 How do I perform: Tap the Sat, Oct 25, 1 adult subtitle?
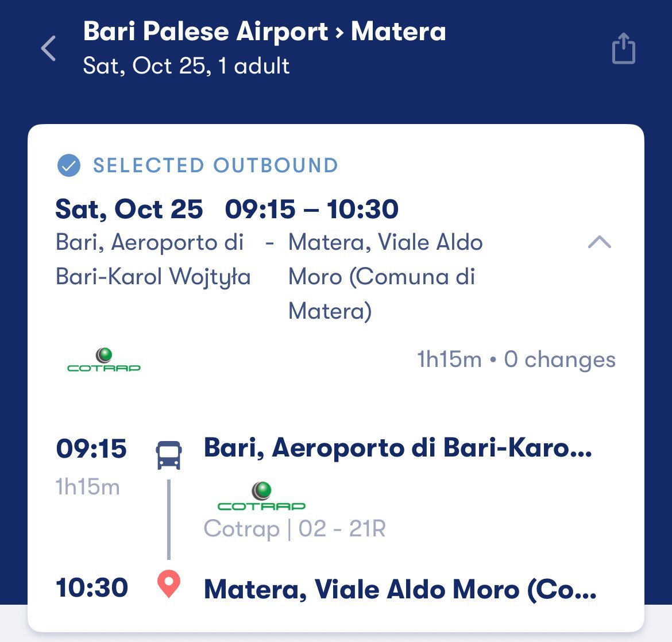[x=186, y=66]
